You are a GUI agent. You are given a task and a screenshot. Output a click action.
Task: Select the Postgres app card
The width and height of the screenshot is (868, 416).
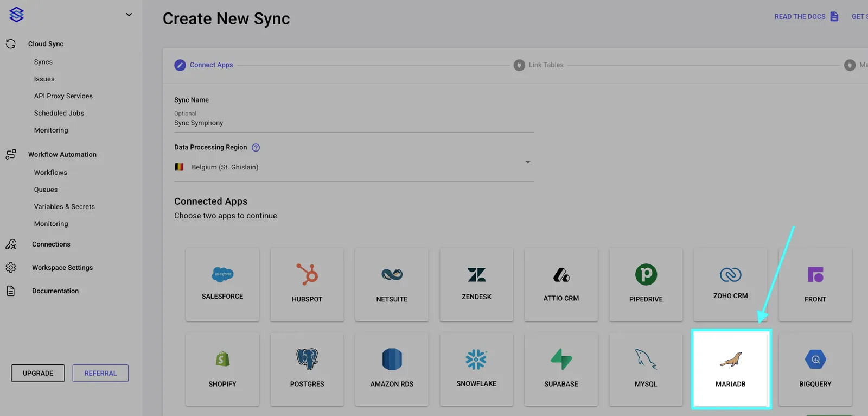(307, 369)
